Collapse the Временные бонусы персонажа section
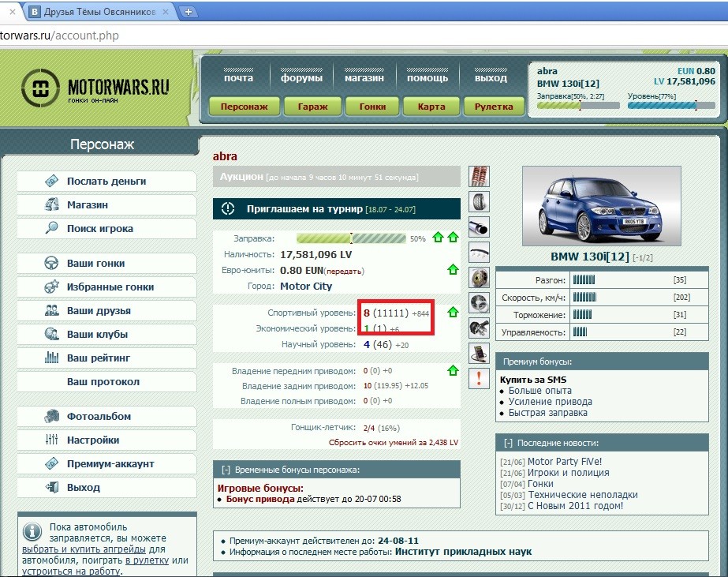The image size is (728, 577). (x=226, y=470)
